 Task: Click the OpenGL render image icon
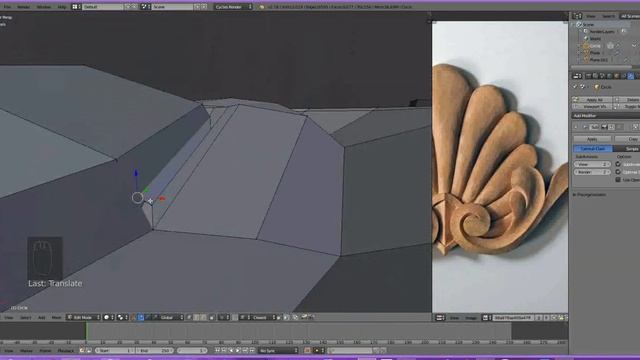pos(304,317)
